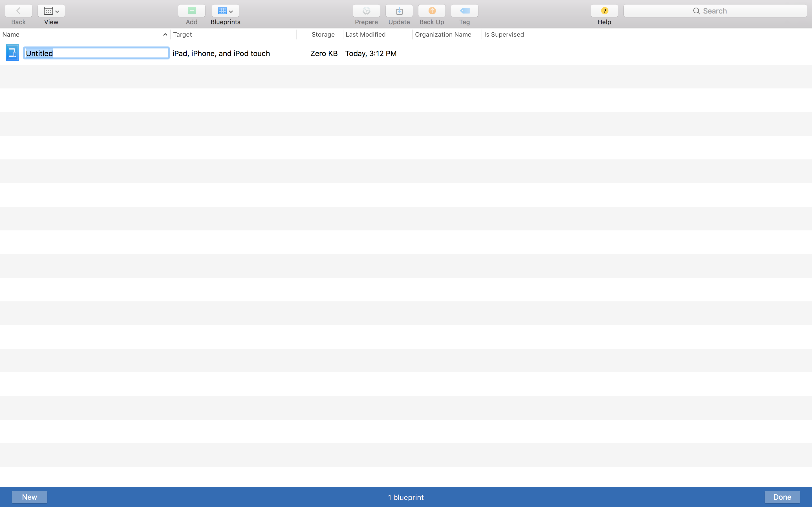Click the Tag icon in toolbar
Viewport: 812px width, 507px height.
pyautogui.click(x=464, y=11)
